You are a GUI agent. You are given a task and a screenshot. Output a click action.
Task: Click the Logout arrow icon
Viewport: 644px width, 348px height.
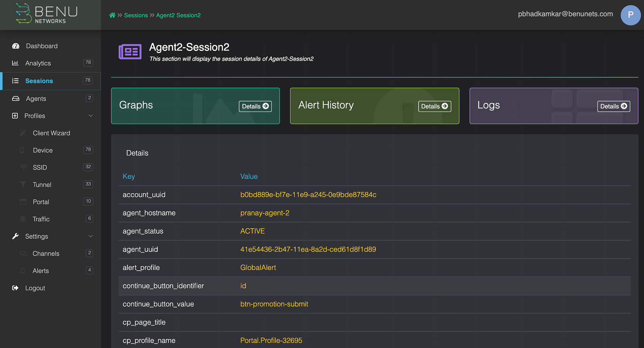(x=15, y=288)
